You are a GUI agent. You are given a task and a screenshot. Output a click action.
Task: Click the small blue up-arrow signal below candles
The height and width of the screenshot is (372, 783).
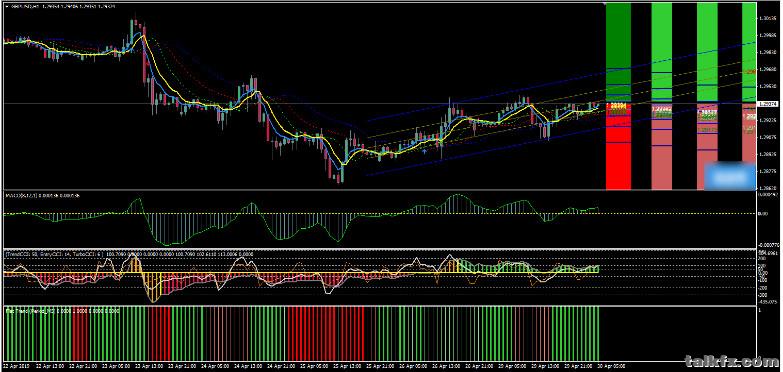pos(424,150)
